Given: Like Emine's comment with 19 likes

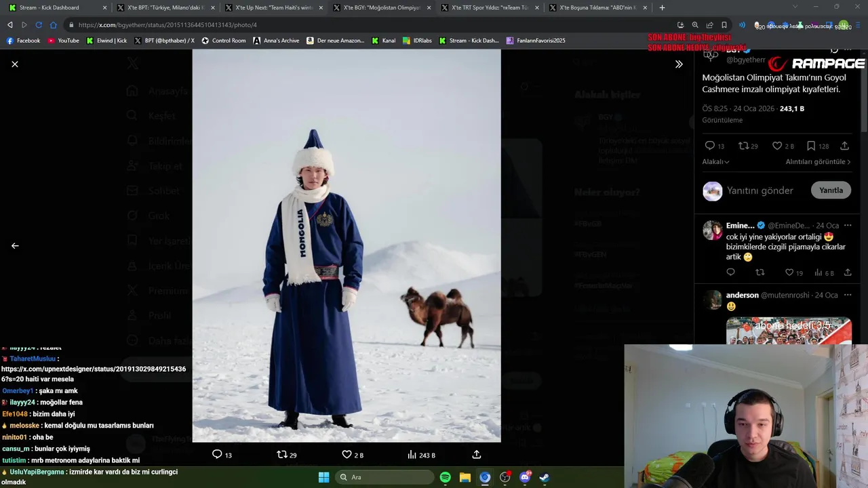Looking at the screenshot, I should (789, 272).
